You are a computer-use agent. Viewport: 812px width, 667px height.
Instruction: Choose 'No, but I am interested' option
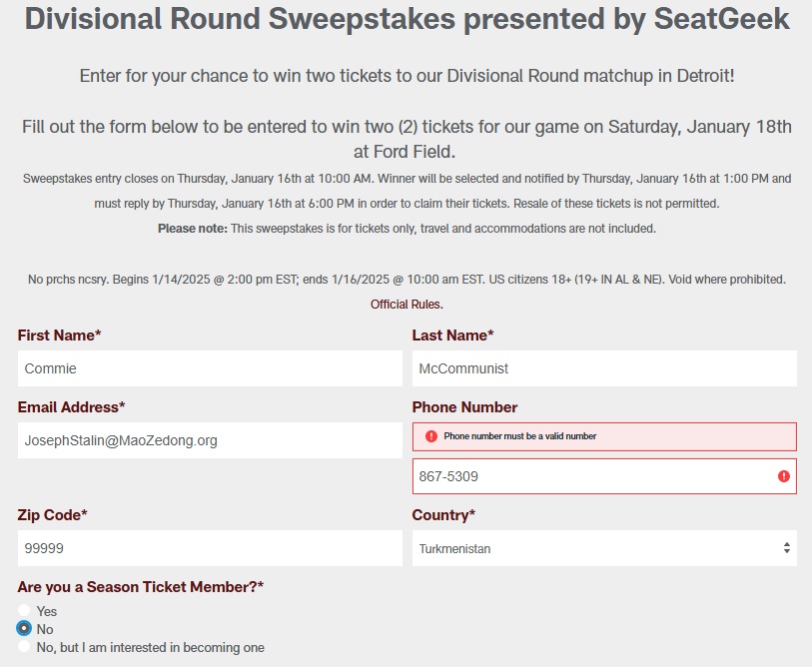tap(24, 646)
